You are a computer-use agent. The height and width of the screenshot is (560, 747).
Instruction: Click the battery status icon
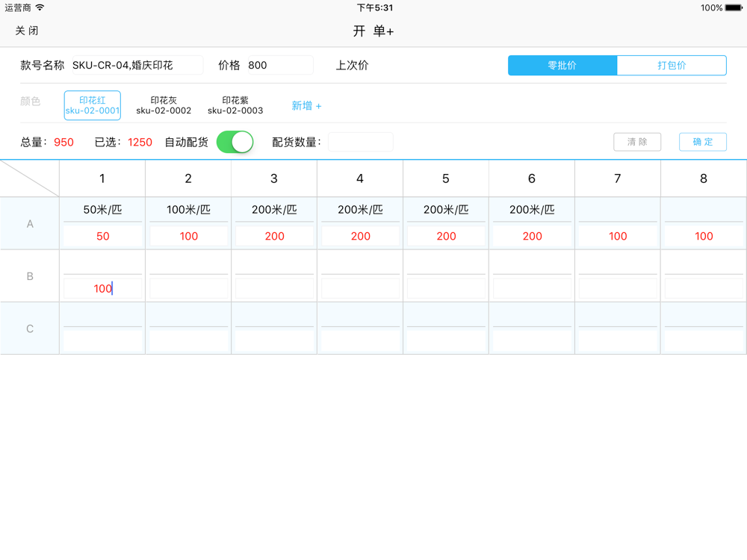(x=734, y=7)
